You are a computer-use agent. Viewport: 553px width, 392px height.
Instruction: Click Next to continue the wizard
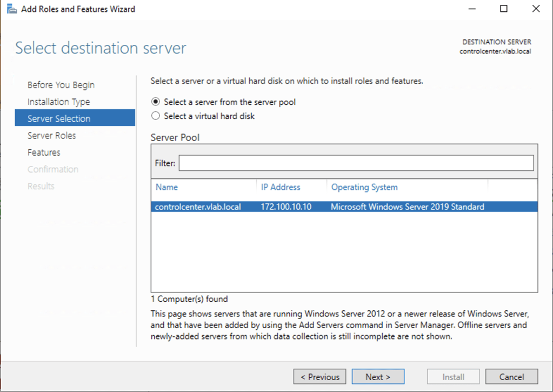tap(377, 377)
